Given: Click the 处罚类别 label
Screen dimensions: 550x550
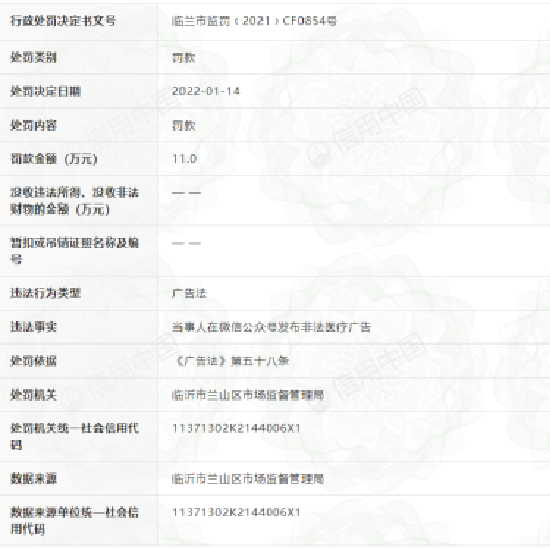Looking at the screenshot, I should [33, 57].
